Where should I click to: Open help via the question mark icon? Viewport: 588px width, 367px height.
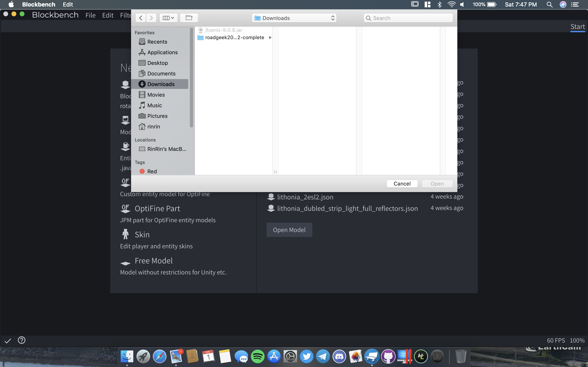(x=22, y=340)
